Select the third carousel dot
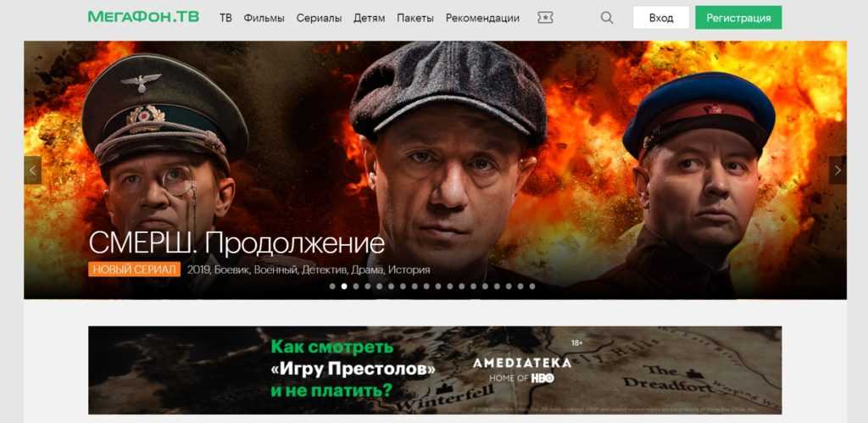The image size is (868, 423). coord(356,287)
